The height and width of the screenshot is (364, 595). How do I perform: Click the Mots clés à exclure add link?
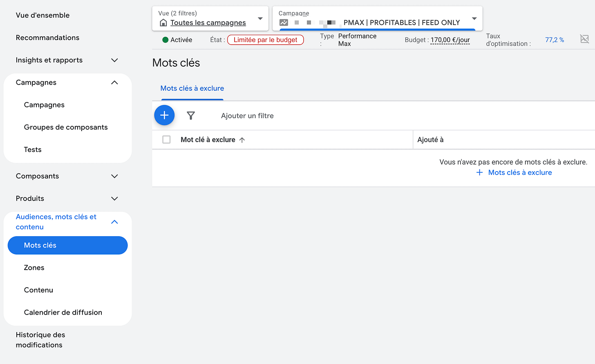520,172
